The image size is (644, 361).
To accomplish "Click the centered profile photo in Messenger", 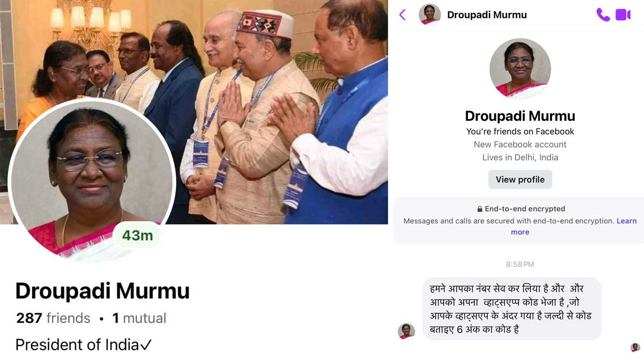I will pos(520,69).
